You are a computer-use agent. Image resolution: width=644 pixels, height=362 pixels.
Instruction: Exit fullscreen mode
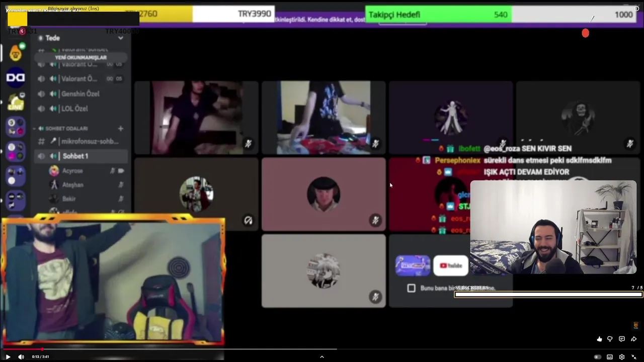(634, 357)
